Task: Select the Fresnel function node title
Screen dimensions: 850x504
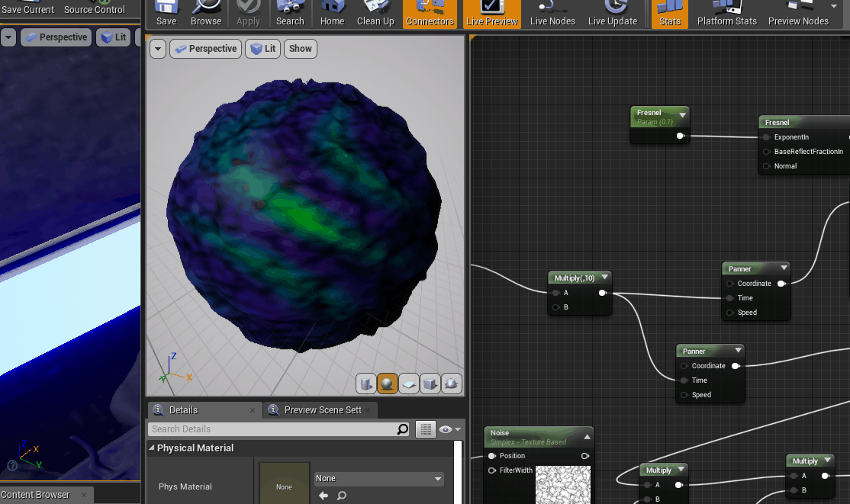Action: [777, 123]
